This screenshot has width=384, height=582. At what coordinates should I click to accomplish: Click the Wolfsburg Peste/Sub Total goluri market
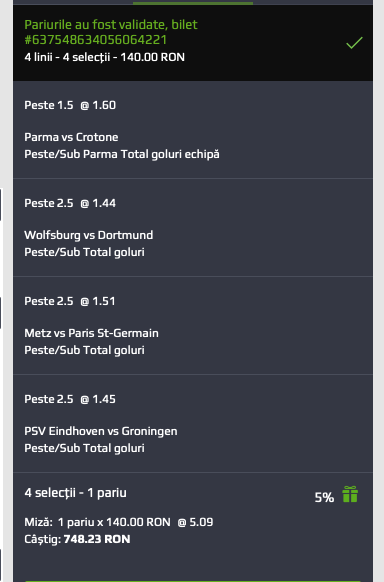tap(84, 252)
